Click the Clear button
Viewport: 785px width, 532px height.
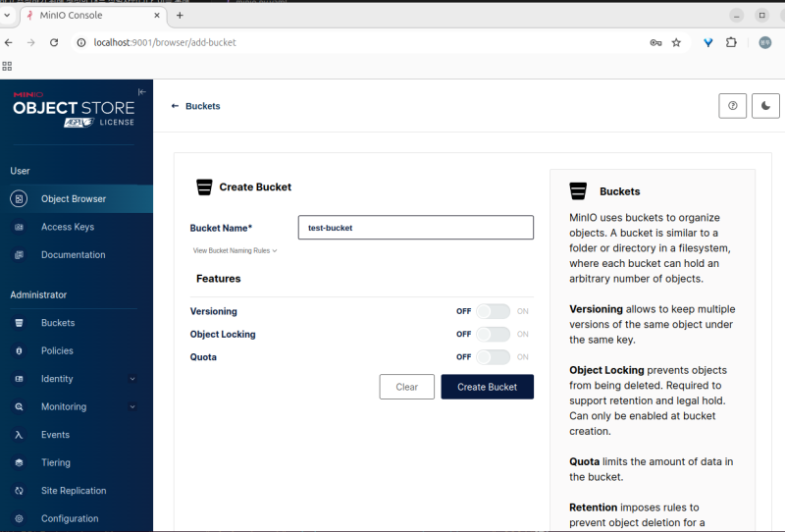coord(406,387)
